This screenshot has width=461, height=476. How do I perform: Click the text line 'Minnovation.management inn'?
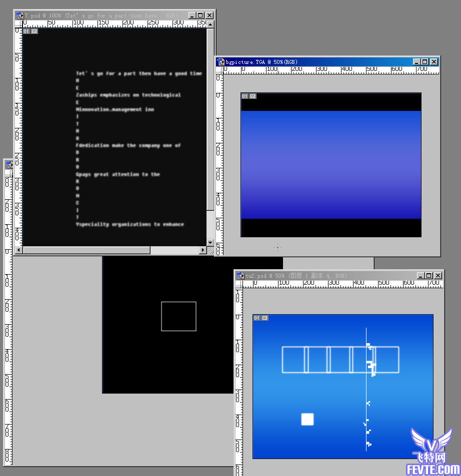pyautogui.click(x=115, y=109)
